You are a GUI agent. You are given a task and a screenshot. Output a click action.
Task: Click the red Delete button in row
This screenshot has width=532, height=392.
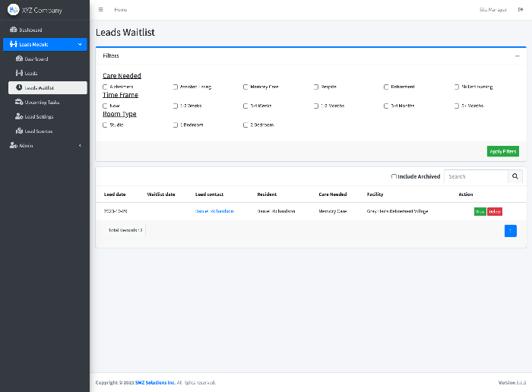point(495,211)
